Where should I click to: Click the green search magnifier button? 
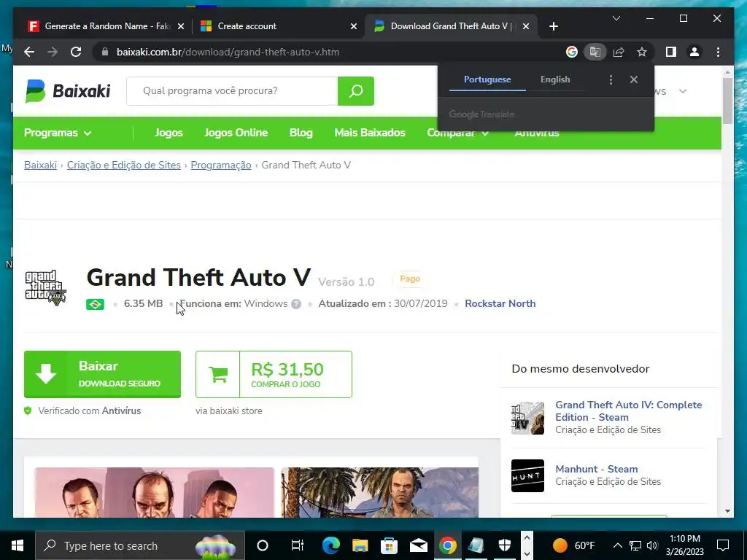coord(356,91)
